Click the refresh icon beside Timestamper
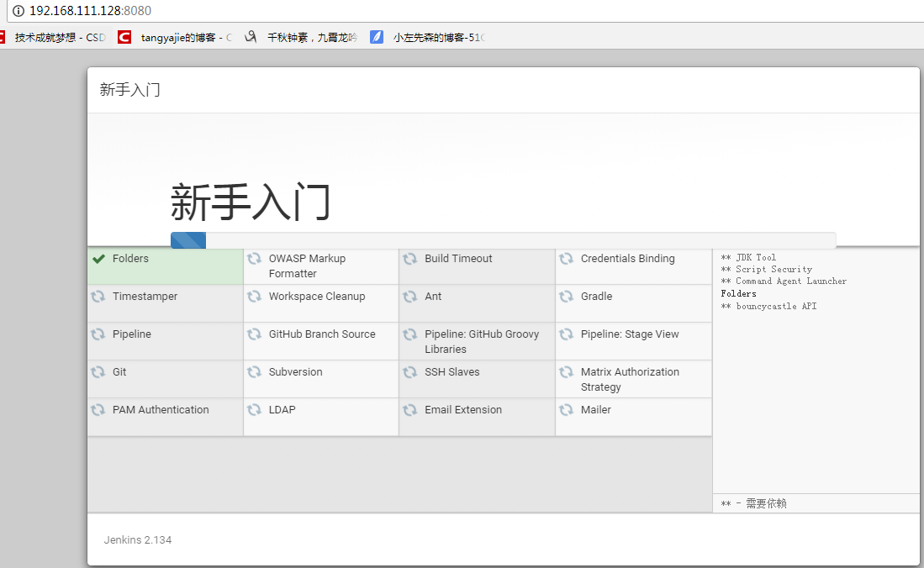Screen dimensions: 924x568 pyautogui.click(x=98, y=297)
